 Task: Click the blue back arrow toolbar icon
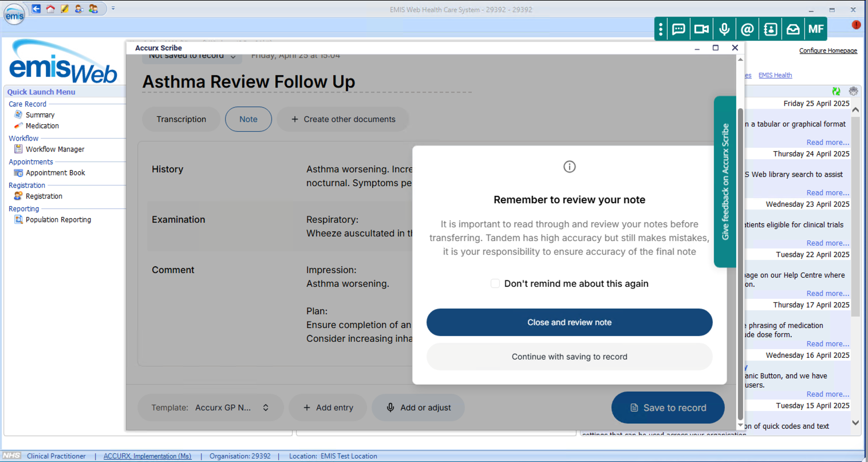point(36,9)
